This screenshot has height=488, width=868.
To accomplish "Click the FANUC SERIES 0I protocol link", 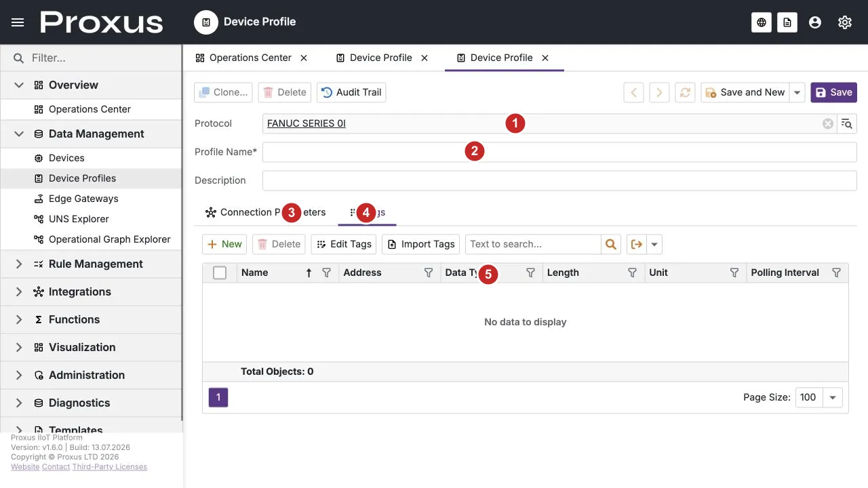I will (x=307, y=123).
